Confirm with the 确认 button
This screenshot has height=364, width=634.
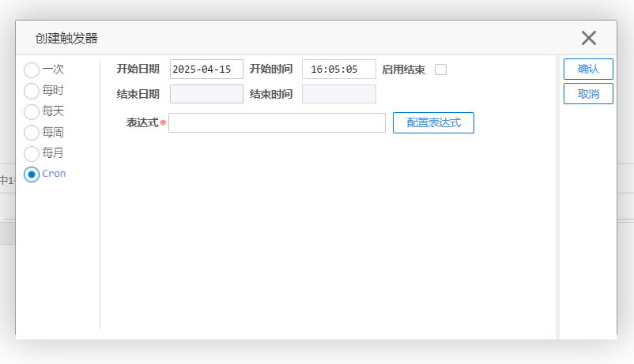(588, 69)
